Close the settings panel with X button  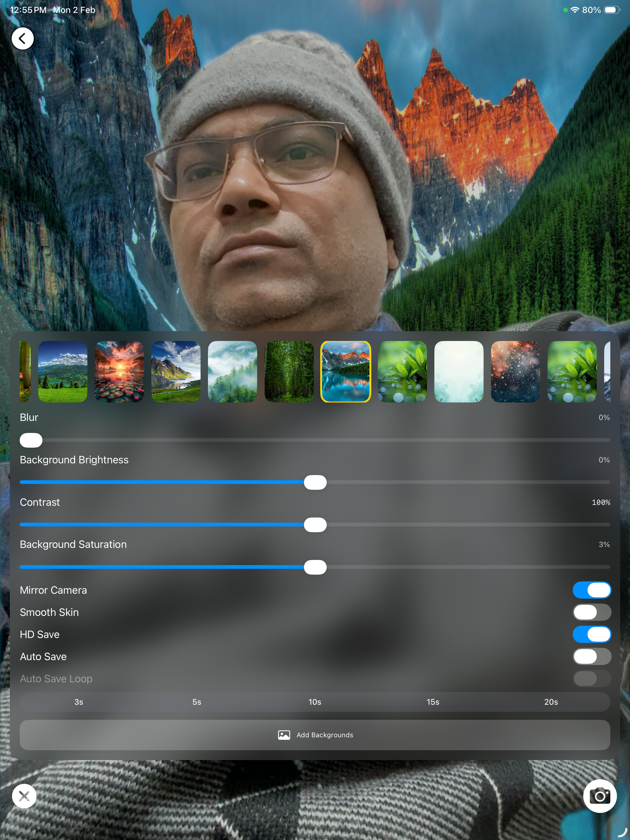point(24,796)
